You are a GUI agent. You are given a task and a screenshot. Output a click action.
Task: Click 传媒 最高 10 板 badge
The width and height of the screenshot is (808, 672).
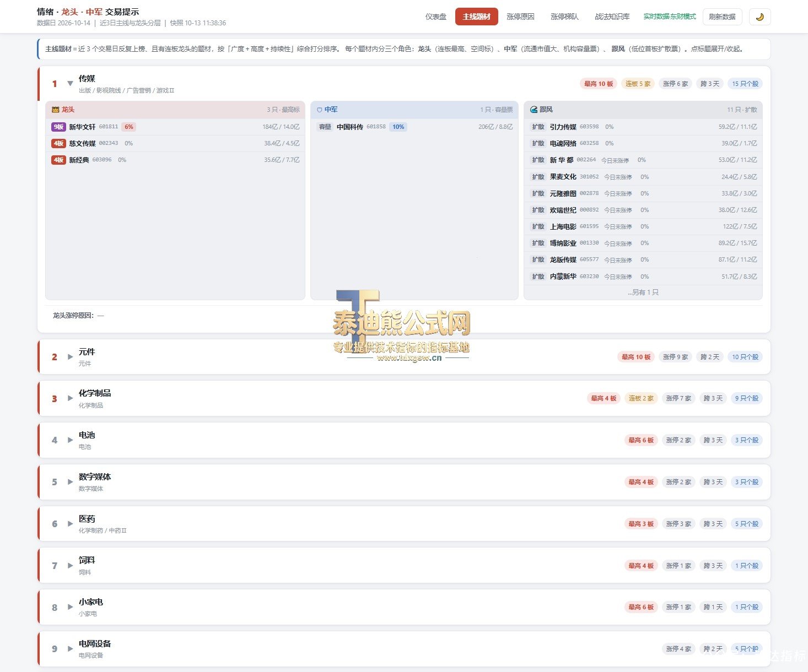tap(599, 84)
